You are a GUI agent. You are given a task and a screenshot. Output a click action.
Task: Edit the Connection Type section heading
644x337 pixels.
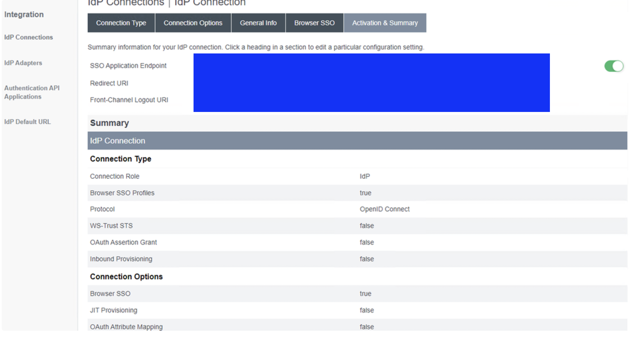(x=121, y=159)
